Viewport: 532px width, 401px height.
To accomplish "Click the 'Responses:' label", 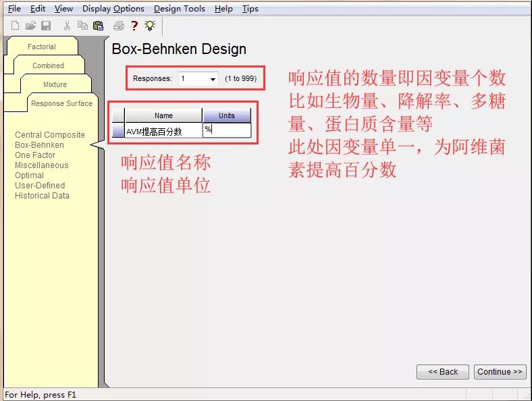I will (153, 78).
